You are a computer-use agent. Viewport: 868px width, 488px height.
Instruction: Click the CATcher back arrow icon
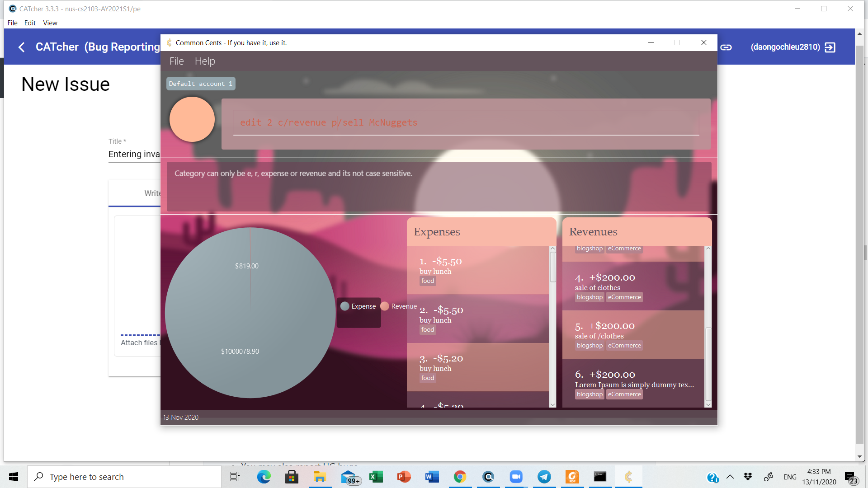pyautogui.click(x=21, y=47)
